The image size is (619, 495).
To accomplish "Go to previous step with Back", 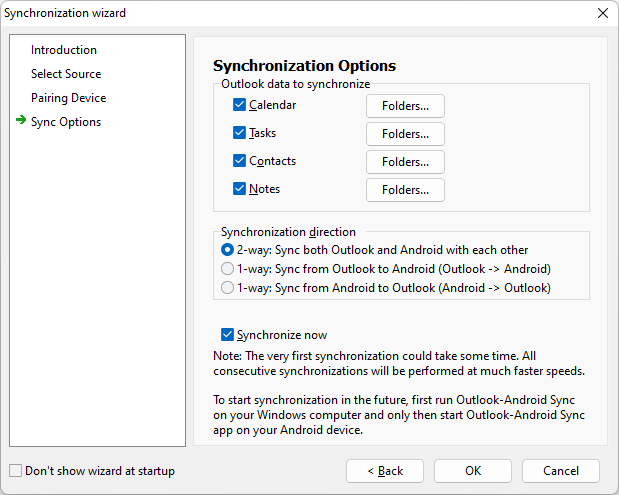I will (385, 471).
